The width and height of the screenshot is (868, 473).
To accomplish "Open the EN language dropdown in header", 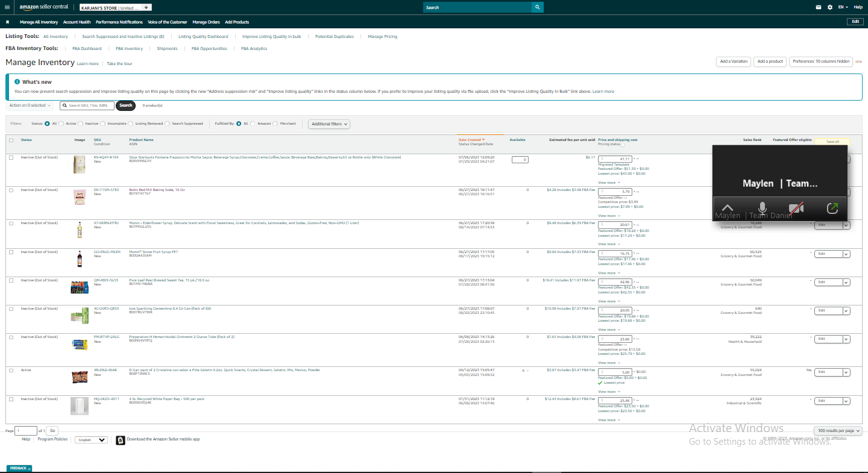I will (843, 7).
